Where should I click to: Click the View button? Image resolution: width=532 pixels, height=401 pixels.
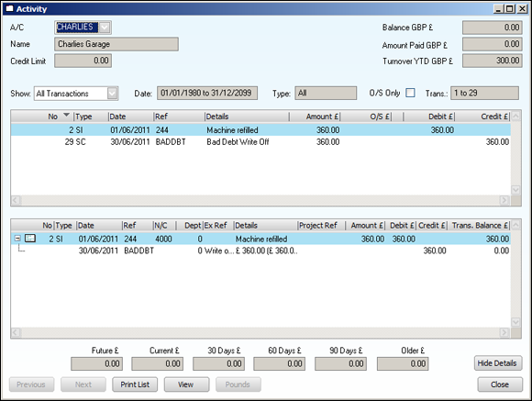(x=186, y=384)
